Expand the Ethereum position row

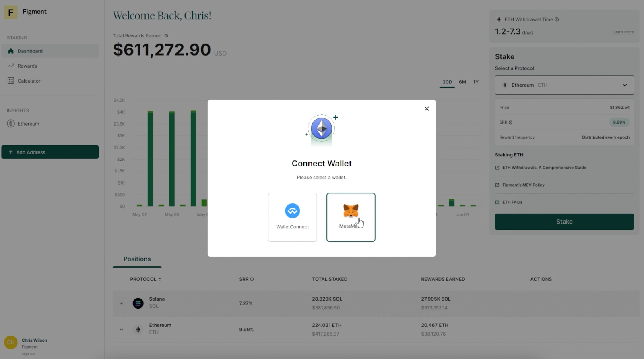122,330
